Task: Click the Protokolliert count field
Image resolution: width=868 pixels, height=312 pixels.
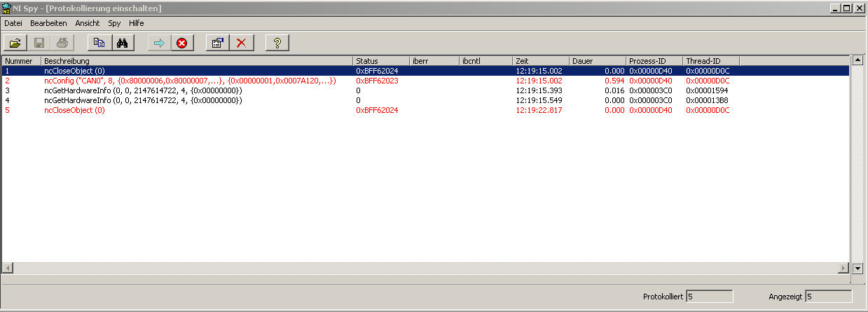Action: click(709, 297)
